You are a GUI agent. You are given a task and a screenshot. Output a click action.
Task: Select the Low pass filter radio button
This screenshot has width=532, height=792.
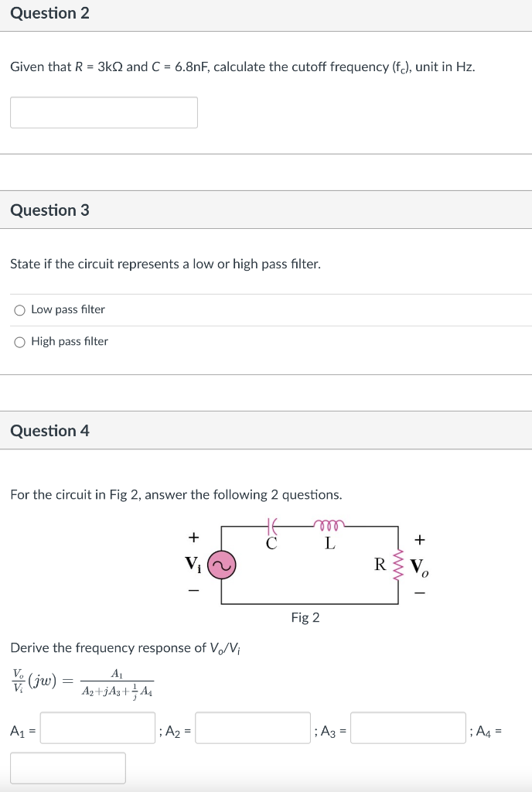19,310
